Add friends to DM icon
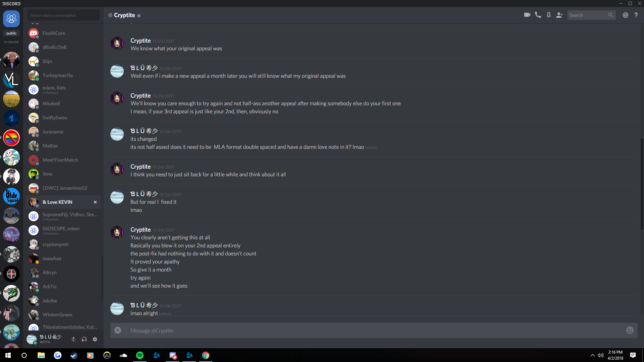The width and height of the screenshot is (644, 362). [x=559, y=15]
